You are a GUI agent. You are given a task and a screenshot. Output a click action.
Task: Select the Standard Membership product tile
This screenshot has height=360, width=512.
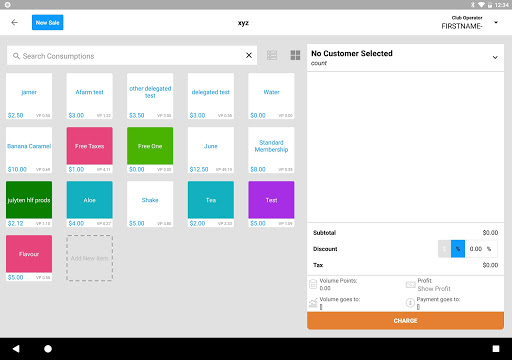pos(271,150)
